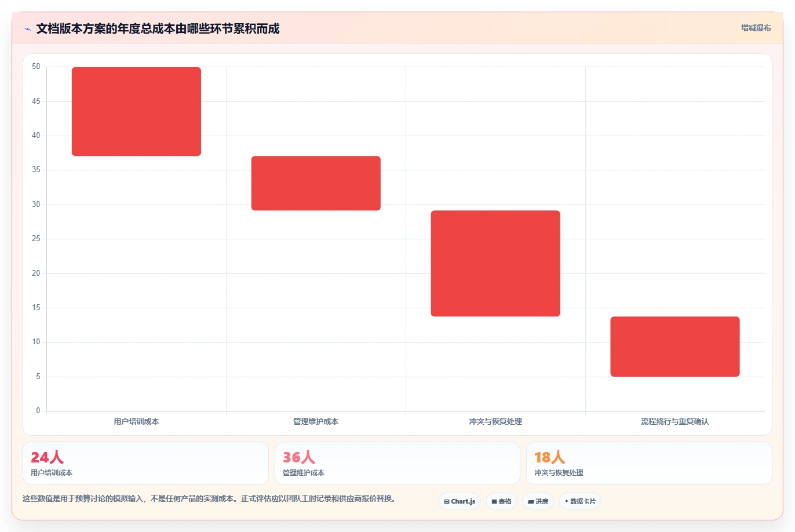The height and width of the screenshot is (532, 795).
Task: Click the y-axis tick label 0
Action: (x=38, y=411)
